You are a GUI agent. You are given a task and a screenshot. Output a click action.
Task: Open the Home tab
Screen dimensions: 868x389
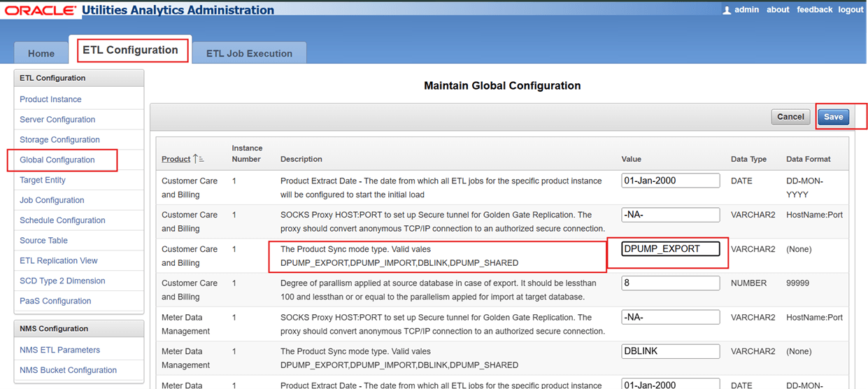click(x=41, y=53)
